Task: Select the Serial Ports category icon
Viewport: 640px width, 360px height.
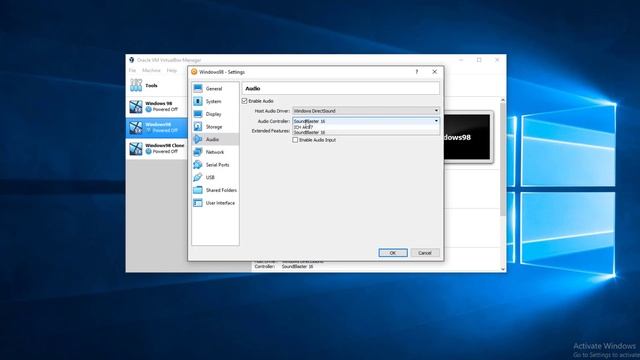Action: (x=198, y=164)
